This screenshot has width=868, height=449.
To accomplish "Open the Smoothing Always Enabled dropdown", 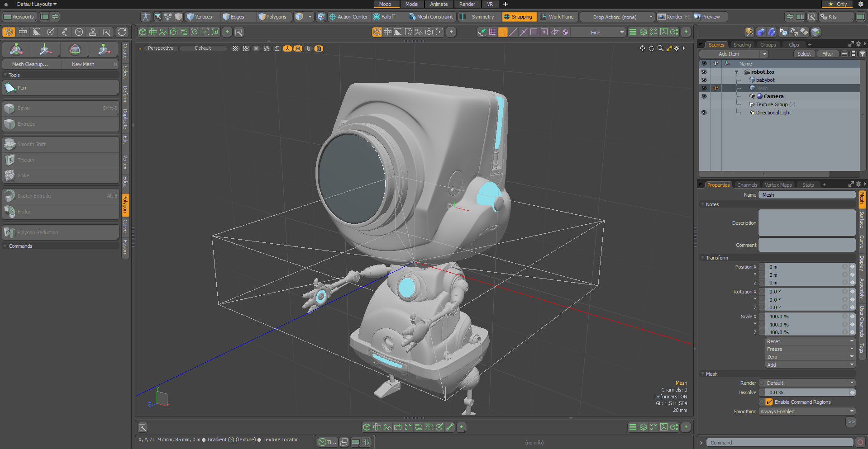I will tap(807, 411).
